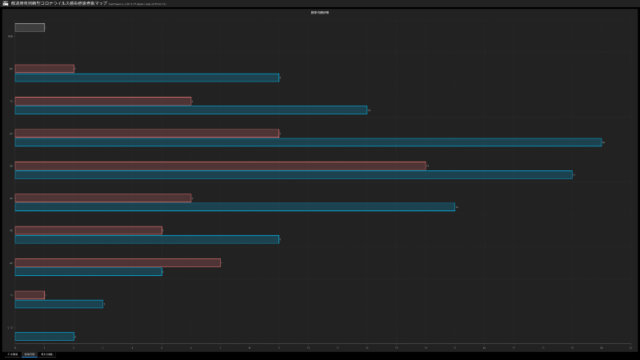Select the longest blue bar in the chart
The width and height of the screenshot is (640, 360).
(x=309, y=142)
